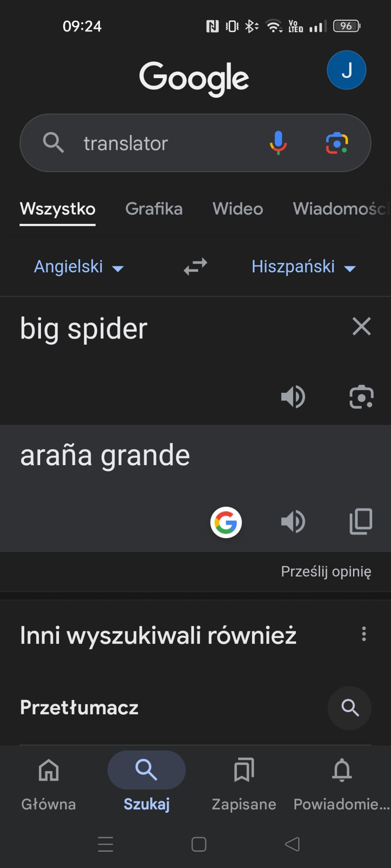Switch to the Grafika tab

click(x=154, y=209)
